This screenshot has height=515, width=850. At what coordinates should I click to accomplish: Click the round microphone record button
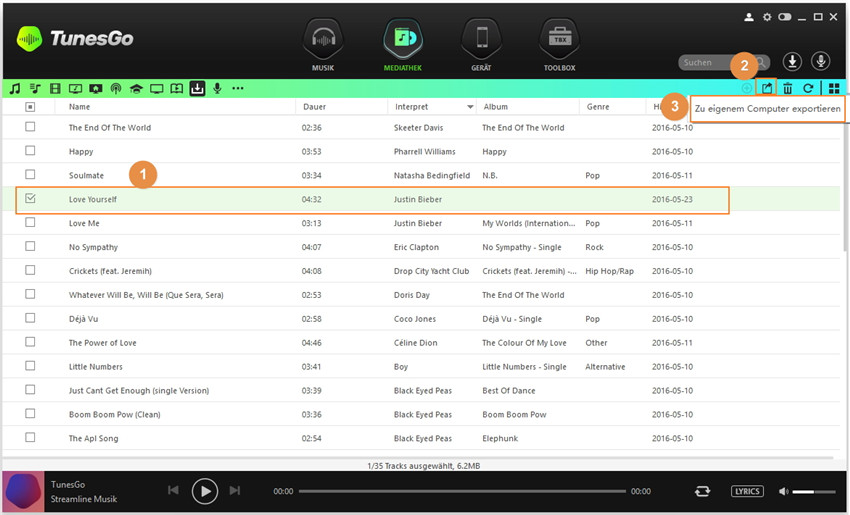821,62
